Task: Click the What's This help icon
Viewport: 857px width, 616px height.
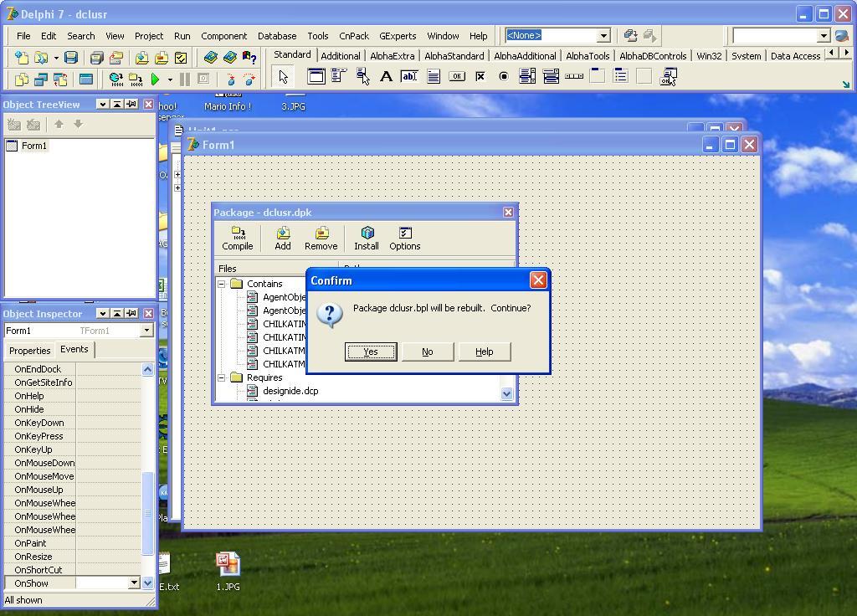Action: (x=249, y=58)
